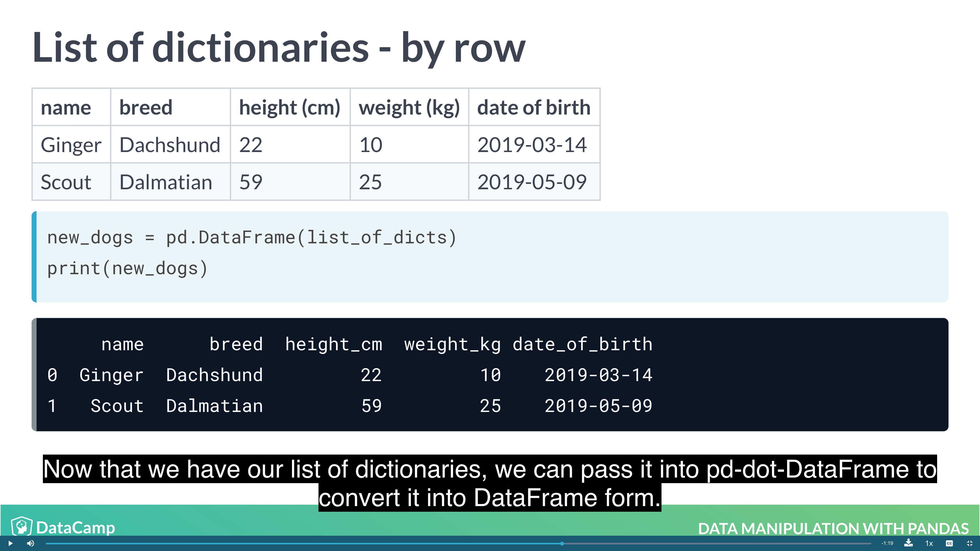Open the 1x playback speed menu
The height and width of the screenshot is (551, 980).
click(929, 543)
